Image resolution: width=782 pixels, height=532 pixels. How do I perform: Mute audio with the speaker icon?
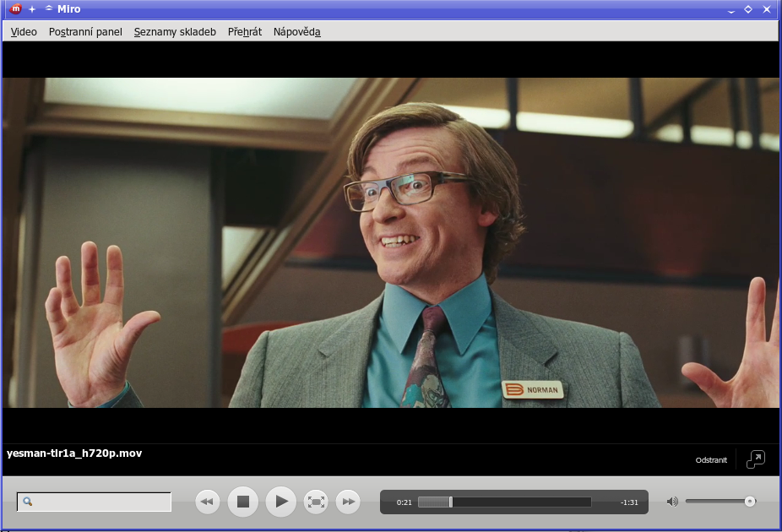tap(672, 502)
